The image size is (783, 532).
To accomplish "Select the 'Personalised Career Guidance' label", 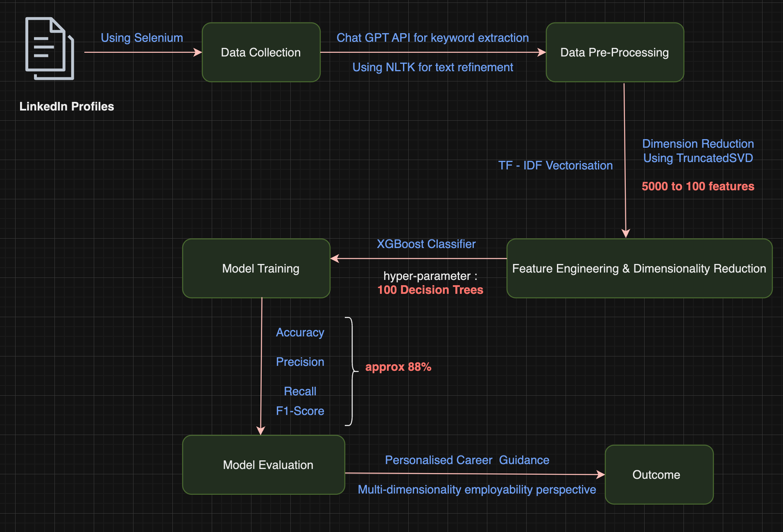I will click(467, 460).
